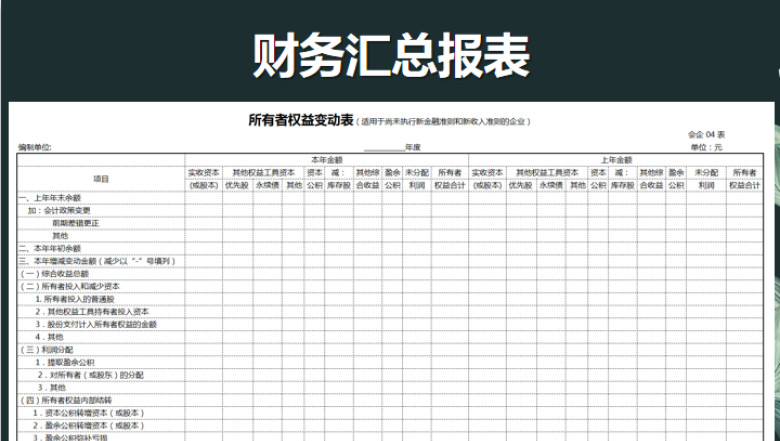
Task: Select row (三) 利润分配
Action: [x=46, y=350]
